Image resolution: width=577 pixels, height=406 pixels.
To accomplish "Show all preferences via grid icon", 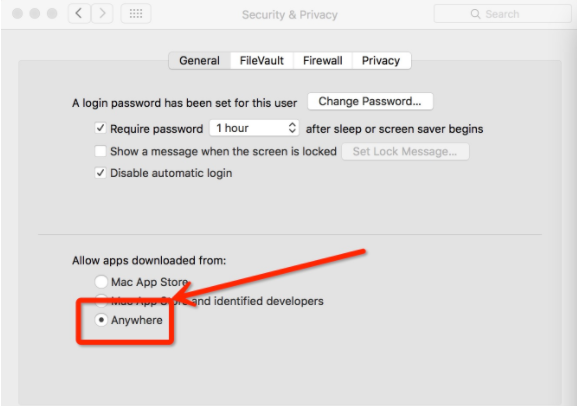I will (x=136, y=14).
